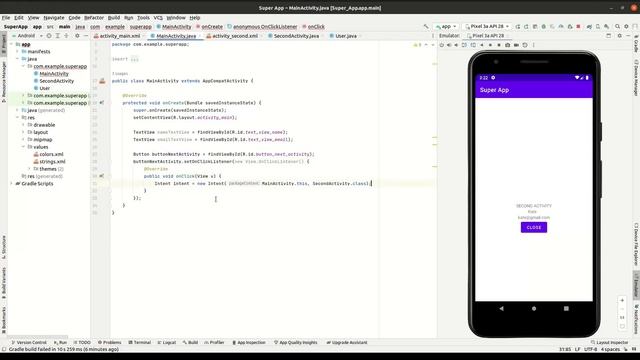The height and width of the screenshot is (360, 640).
Task: Select colors.xml in project tree
Action: pos(51,154)
